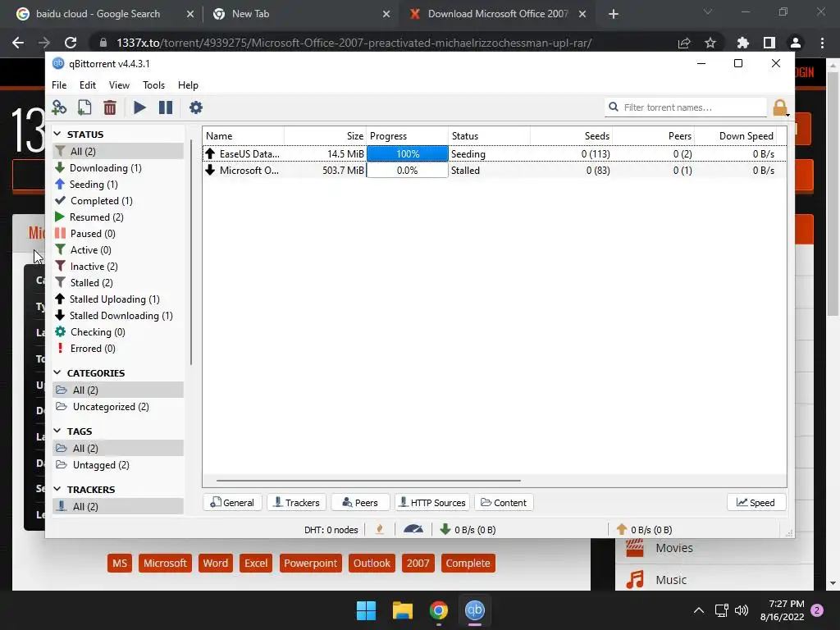
Task: Click the Add torrent link toolbar icon
Action: (x=59, y=107)
